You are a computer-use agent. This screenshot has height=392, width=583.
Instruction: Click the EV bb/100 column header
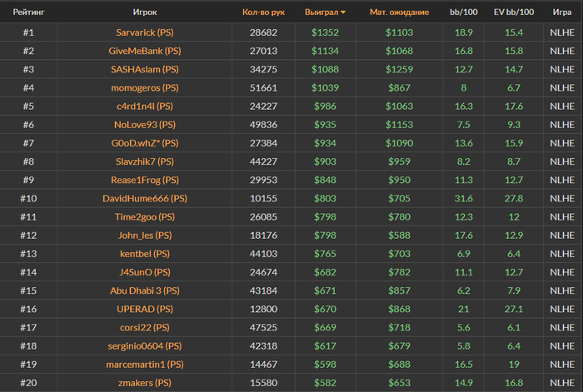[x=514, y=12]
